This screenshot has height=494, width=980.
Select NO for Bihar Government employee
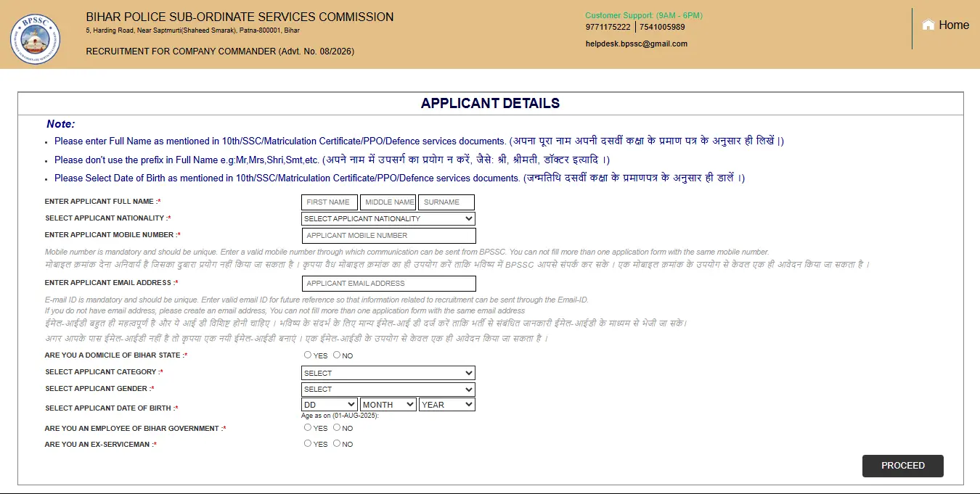(337, 427)
